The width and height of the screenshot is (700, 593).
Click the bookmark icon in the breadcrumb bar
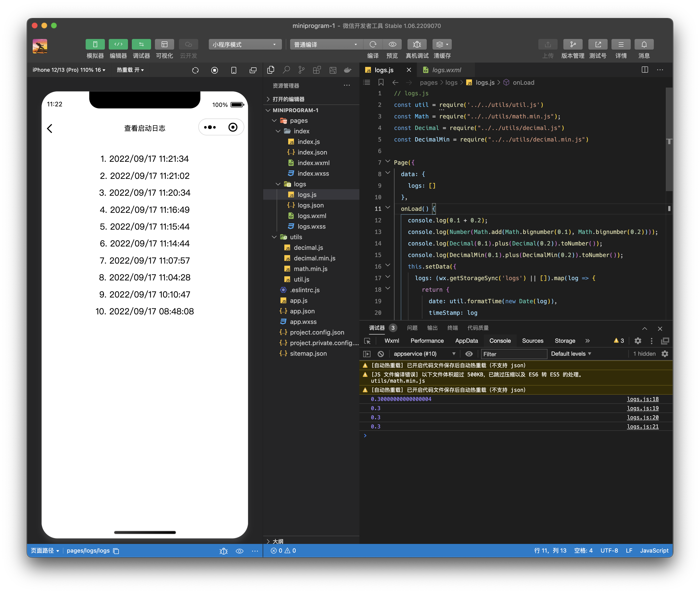381,82
